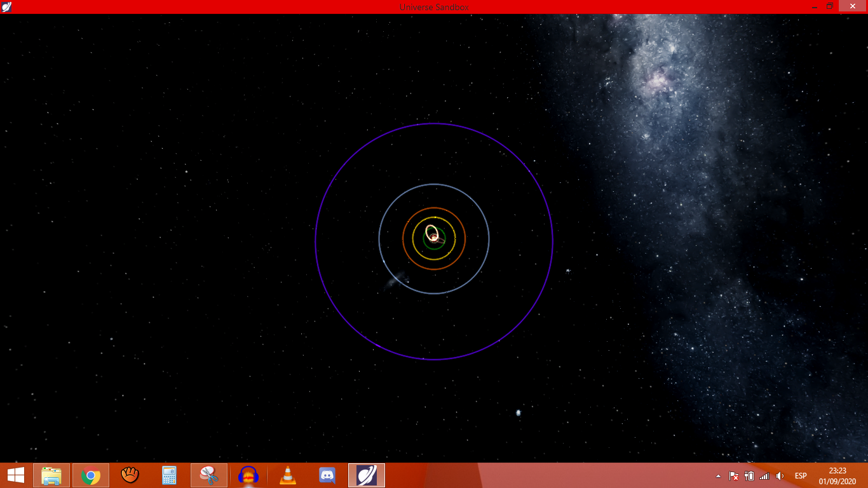Click the active Universe Sandbox taskbar button
The image size is (868, 488).
point(367,475)
